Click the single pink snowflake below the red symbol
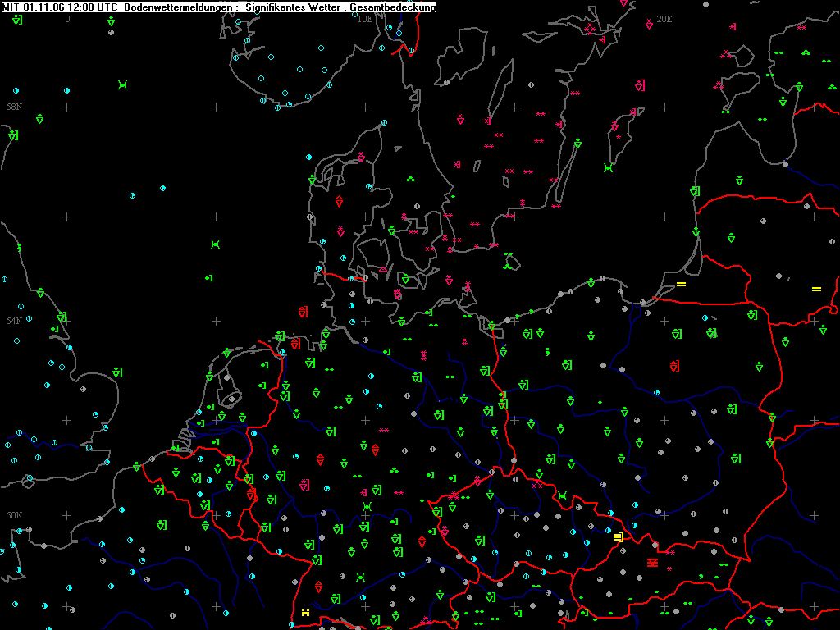Image resolution: width=840 pixels, height=630 pixels. 669,569
